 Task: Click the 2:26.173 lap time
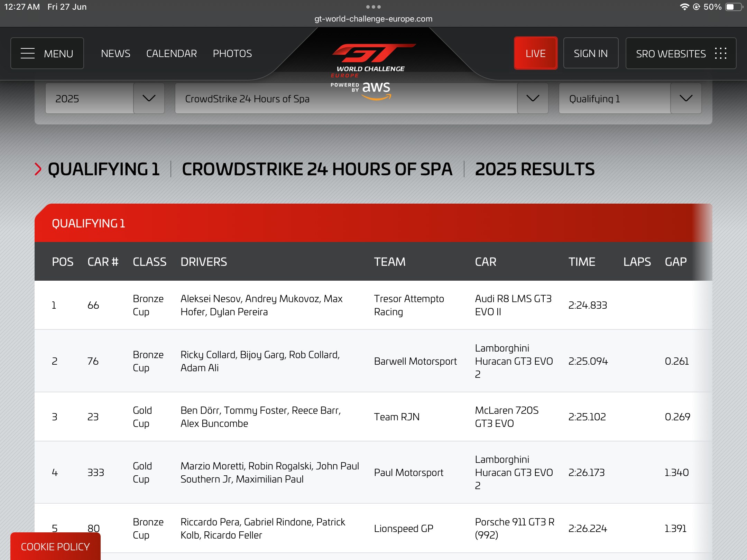point(587,473)
